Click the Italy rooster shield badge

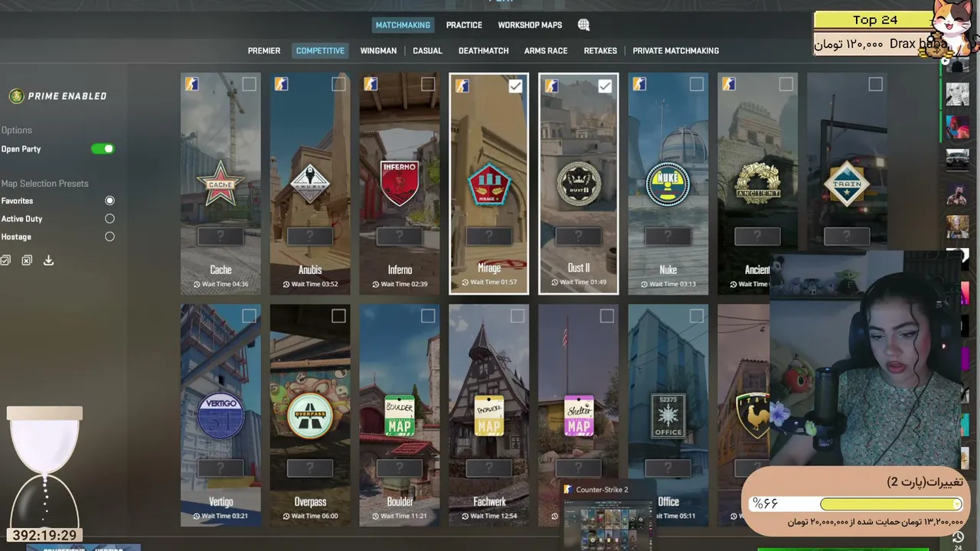click(753, 416)
